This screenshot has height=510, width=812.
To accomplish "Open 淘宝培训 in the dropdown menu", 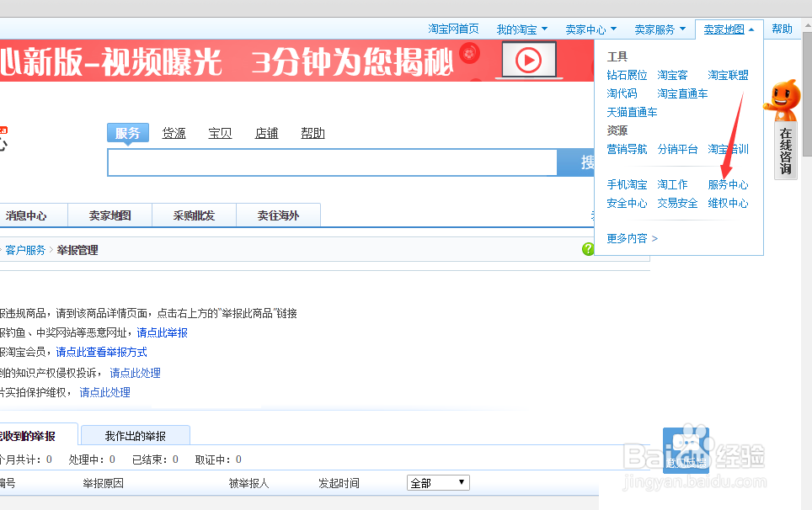I will point(728,150).
